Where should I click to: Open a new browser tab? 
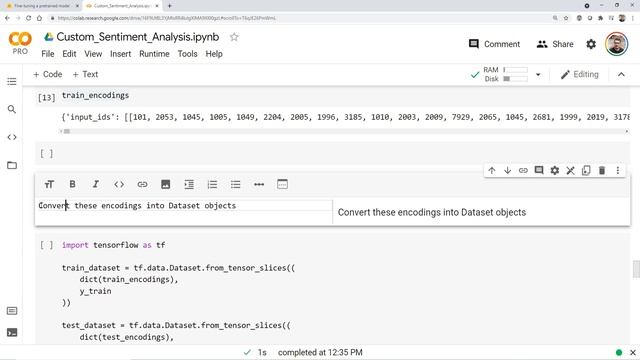(x=169, y=6)
